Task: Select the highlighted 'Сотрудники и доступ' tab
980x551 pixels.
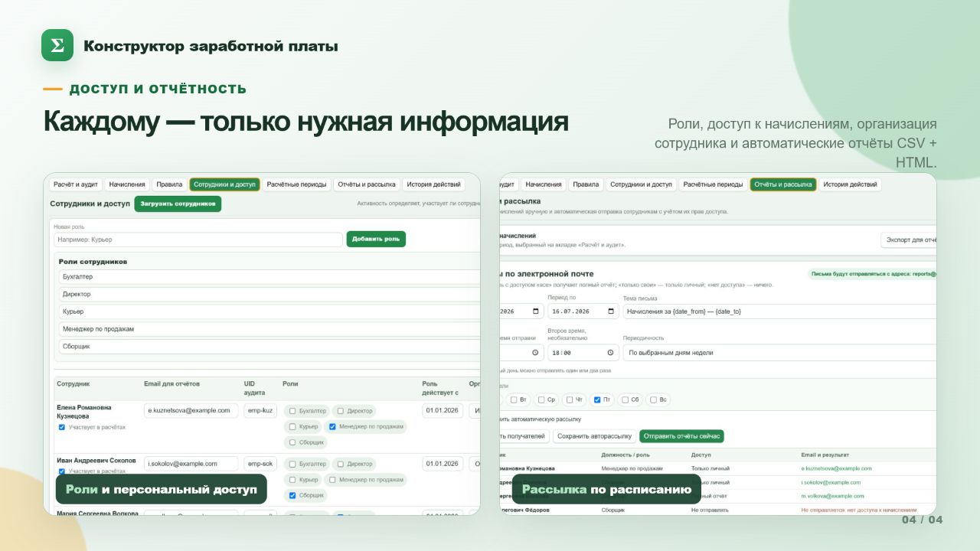Action: 225,184
